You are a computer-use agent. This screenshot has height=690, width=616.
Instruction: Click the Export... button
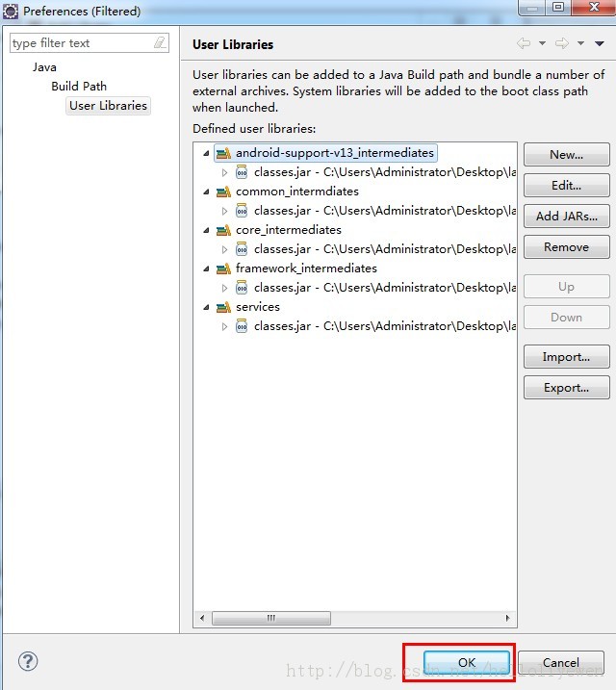[566, 387]
